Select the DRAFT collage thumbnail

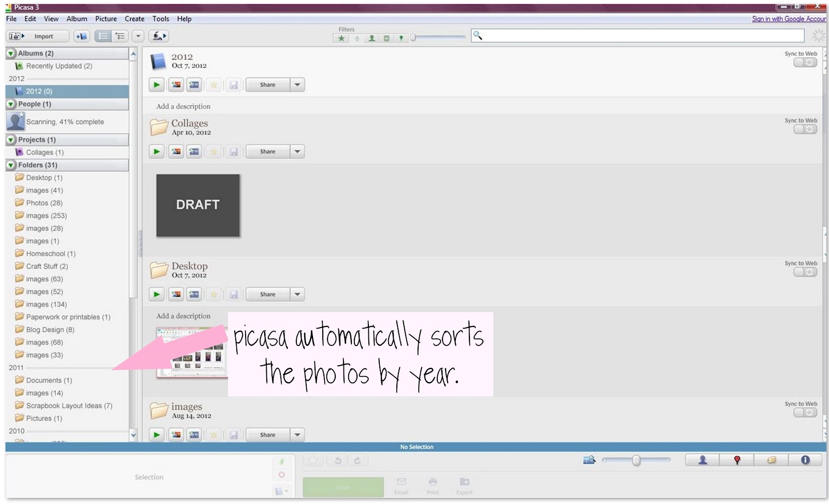point(198,206)
